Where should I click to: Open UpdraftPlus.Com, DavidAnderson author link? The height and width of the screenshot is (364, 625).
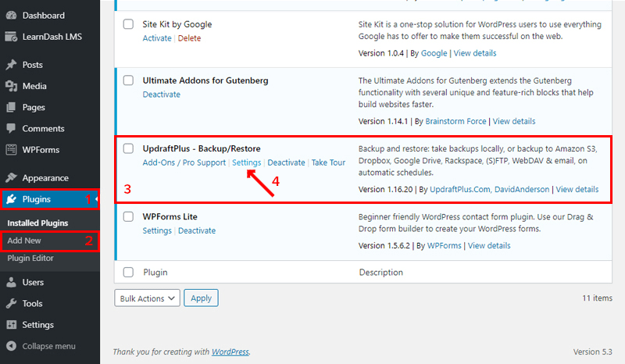click(x=490, y=189)
